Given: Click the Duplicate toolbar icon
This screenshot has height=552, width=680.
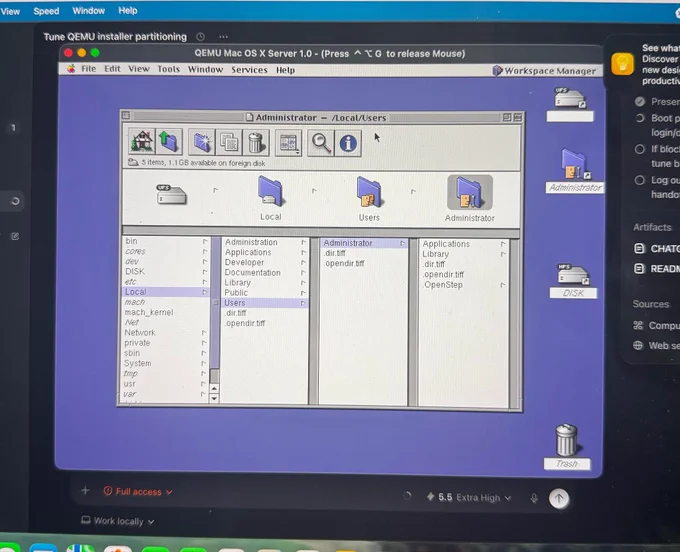Looking at the screenshot, I should [x=229, y=142].
